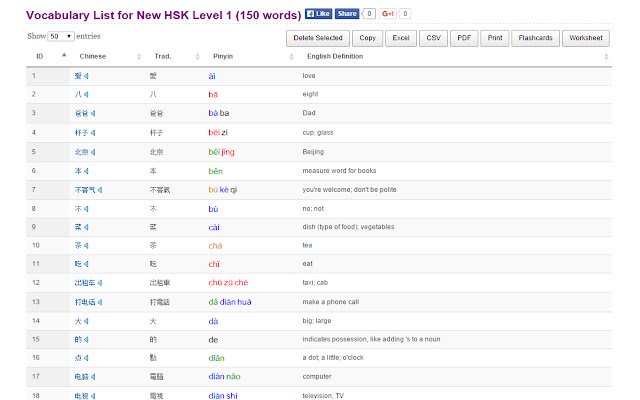Play audio for the 'de' possession row
Screen dimensions: 640x400
86,340
